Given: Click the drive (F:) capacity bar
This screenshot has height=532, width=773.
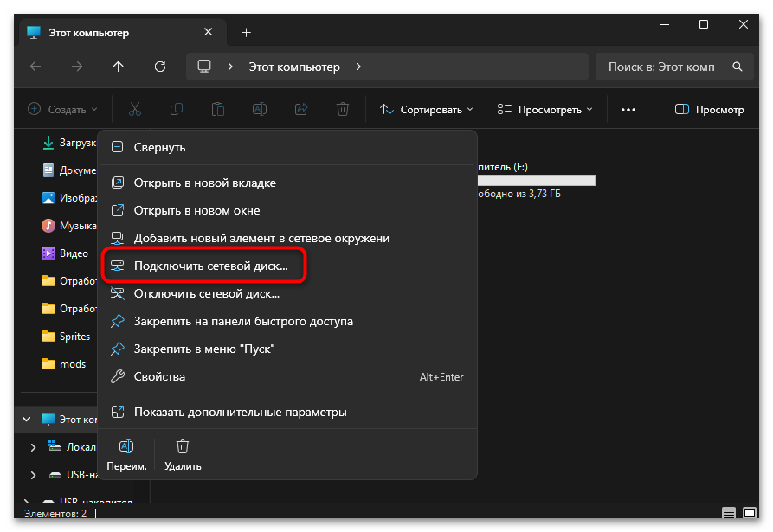Looking at the screenshot, I should (x=537, y=181).
